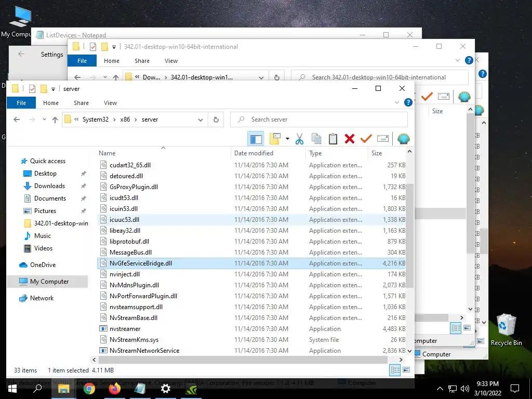
Task: Click the Search server input field
Action: [319, 119]
